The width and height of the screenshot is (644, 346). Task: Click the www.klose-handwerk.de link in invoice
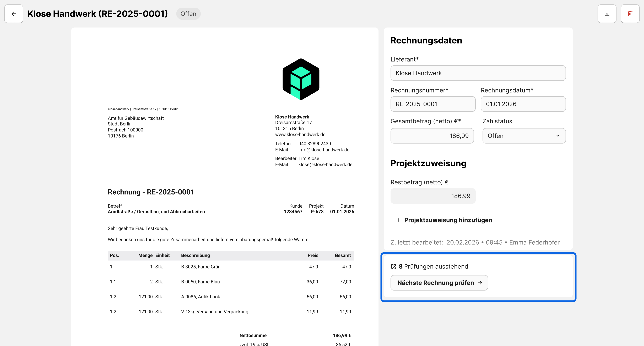tap(300, 134)
